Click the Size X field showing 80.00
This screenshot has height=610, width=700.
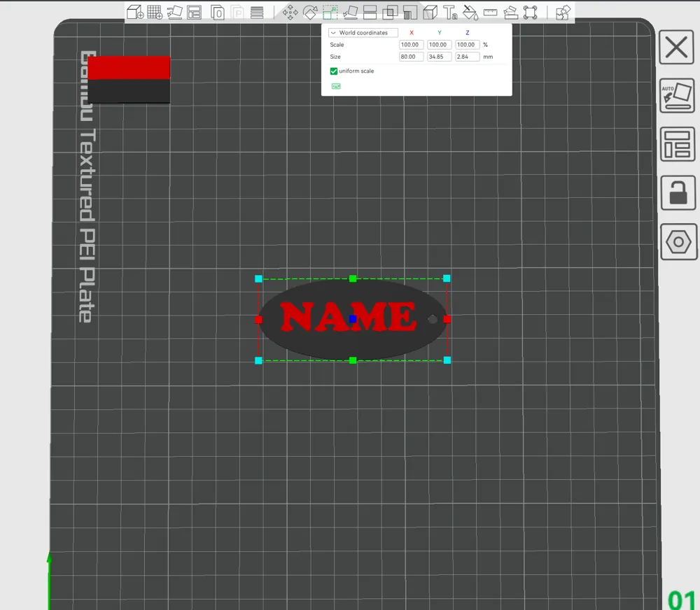(x=411, y=57)
